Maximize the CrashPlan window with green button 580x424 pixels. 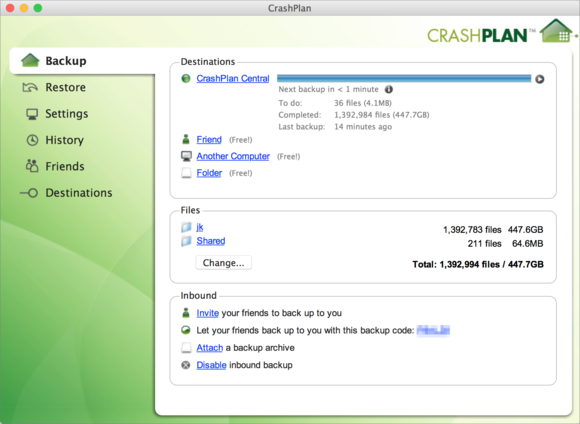tap(38, 8)
